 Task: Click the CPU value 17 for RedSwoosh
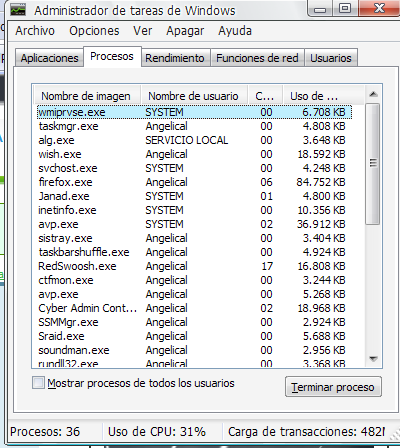tap(267, 266)
